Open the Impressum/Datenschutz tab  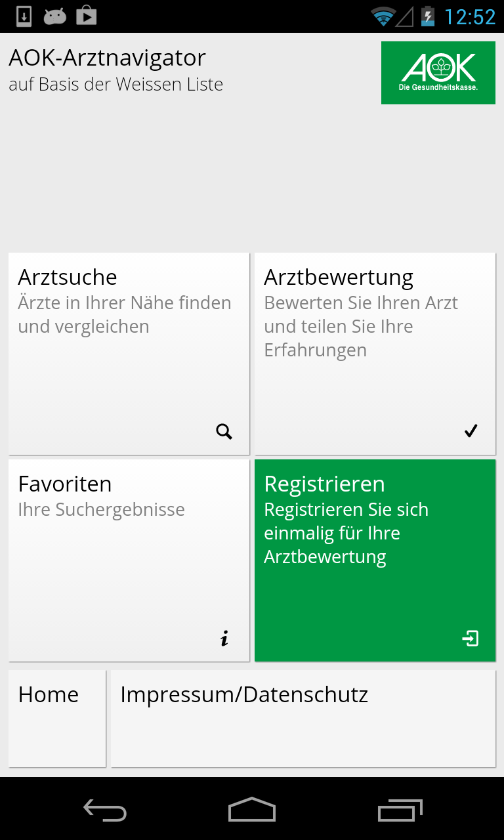pyautogui.click(x=303, y=718)
